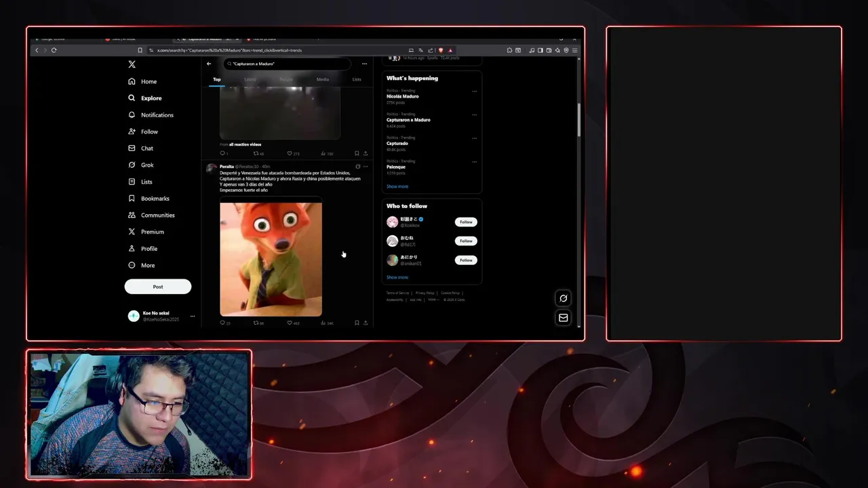Open the Explore page in the sidebar
Screen dimensions: 868x488
tap(145, 98)
